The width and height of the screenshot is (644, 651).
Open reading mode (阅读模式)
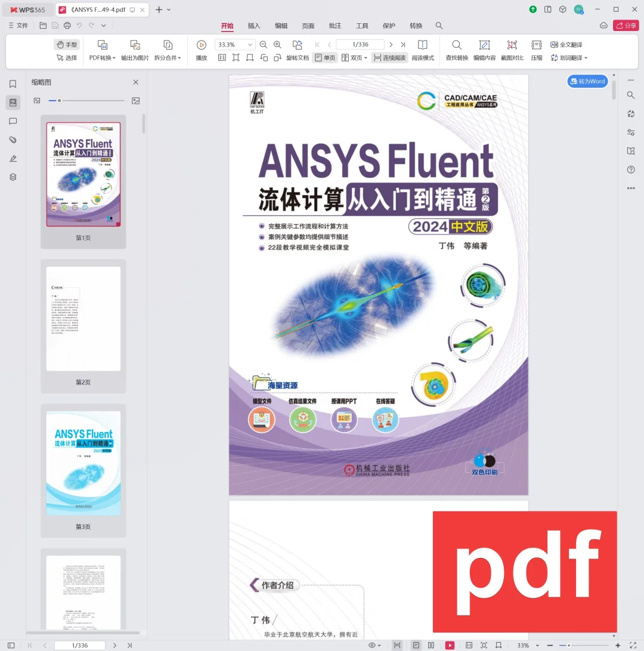tap(423, 50)
